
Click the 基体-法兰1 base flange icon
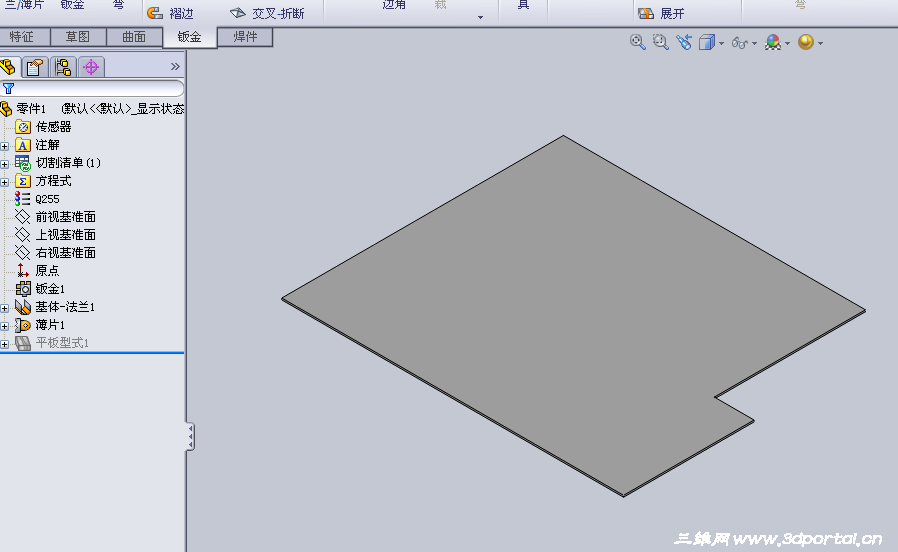click(23, 307)
